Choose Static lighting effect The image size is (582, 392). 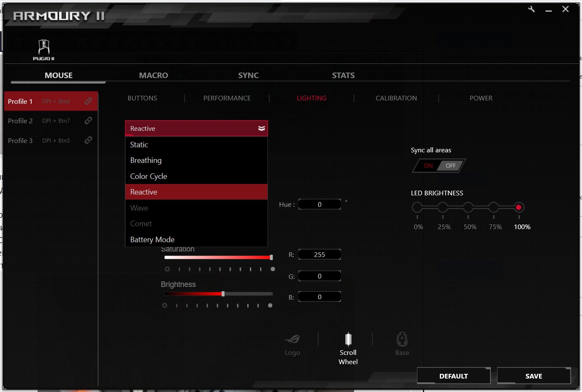tap(196, 145)
